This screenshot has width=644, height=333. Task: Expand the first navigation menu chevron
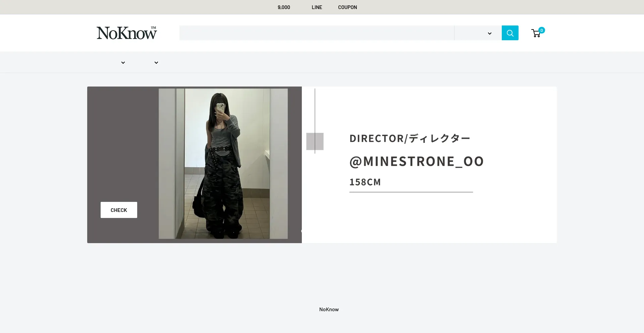point(123,63)
